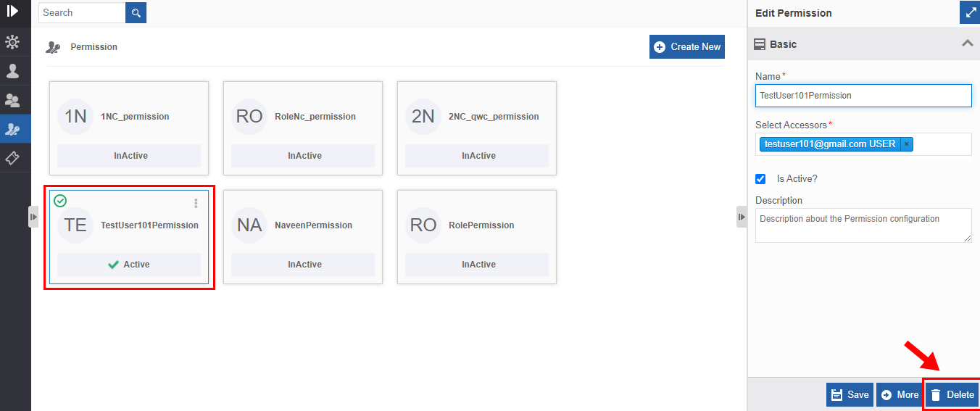Click the InActive status on RolePermission

pos(477,265)
